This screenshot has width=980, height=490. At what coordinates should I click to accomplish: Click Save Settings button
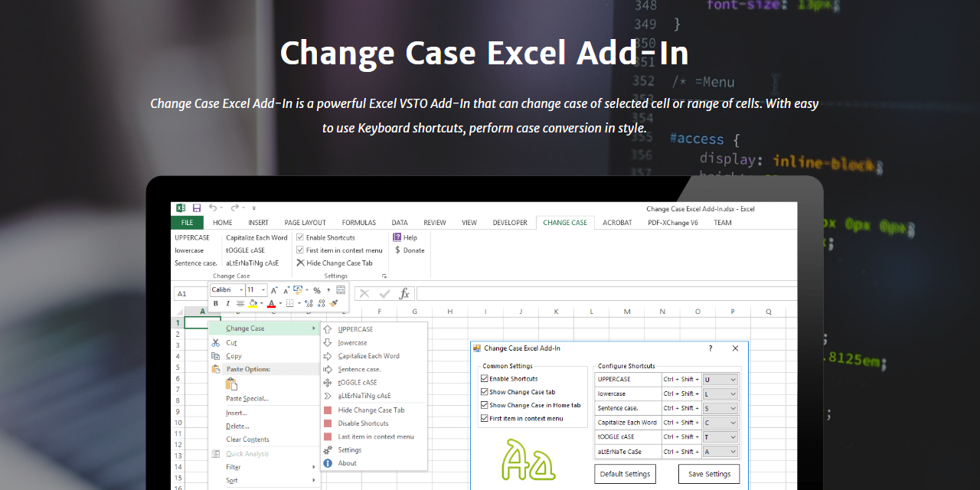(x=709, y=474)
